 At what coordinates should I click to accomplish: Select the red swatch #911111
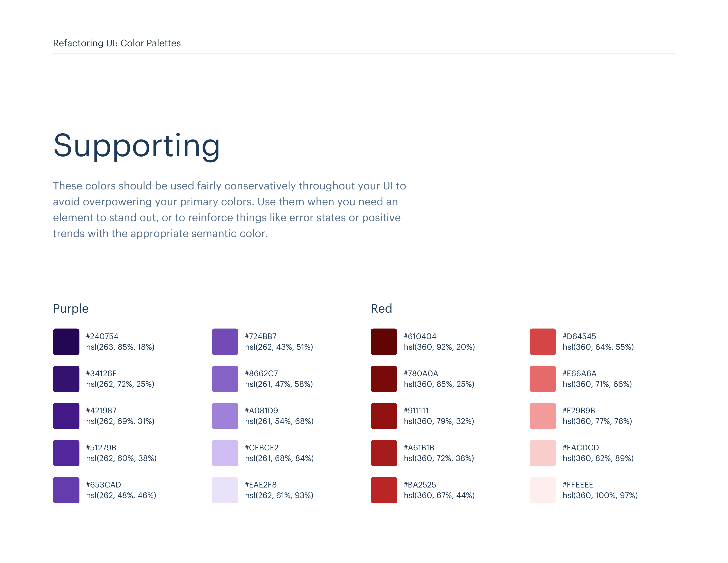click(x=384, y=416)
